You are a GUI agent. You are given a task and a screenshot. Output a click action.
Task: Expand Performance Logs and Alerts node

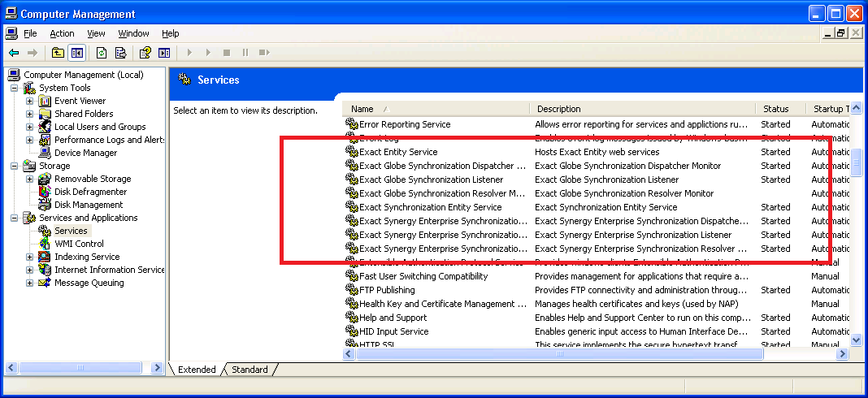click(x=29, y=140)
